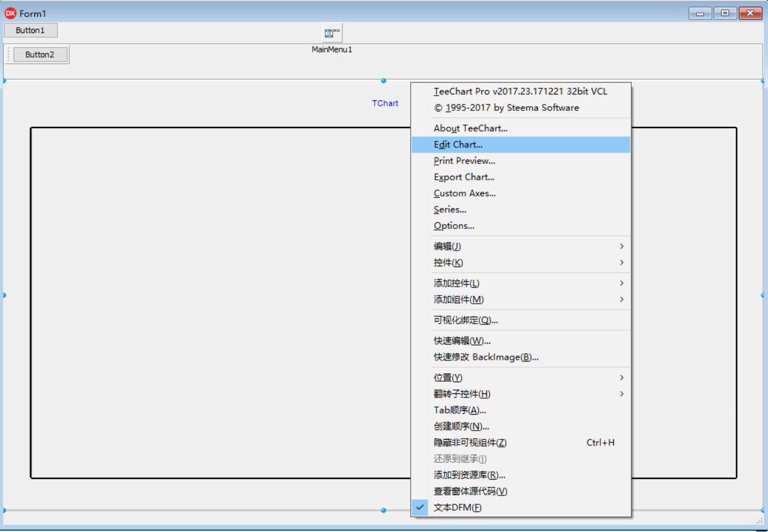Click the chart's top-center selection handle
The height and width of the screenshot is (532, 768).
(383, 80)
